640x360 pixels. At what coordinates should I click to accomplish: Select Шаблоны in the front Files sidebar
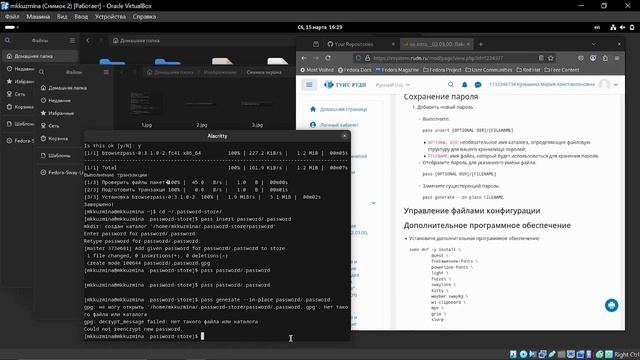click(56, 156)
